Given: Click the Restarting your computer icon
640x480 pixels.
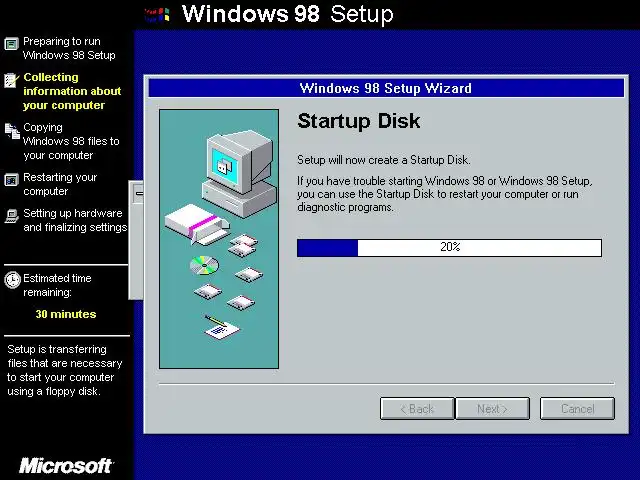Looking at the screenshot, I should tap(11, 180).
